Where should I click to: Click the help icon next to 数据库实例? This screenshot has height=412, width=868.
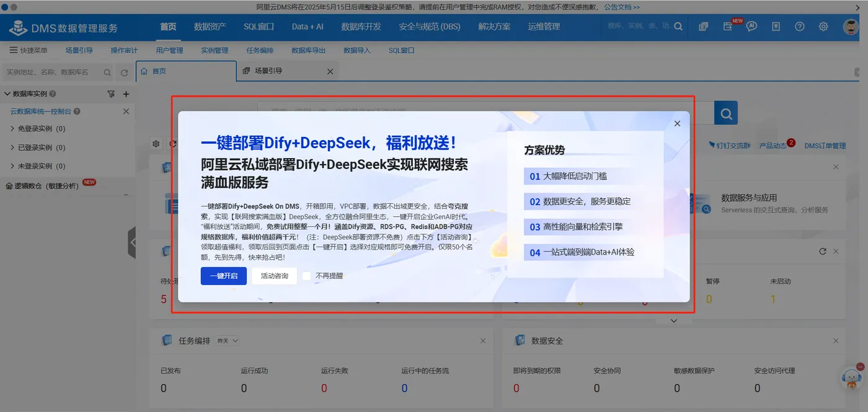pos(53,94)
